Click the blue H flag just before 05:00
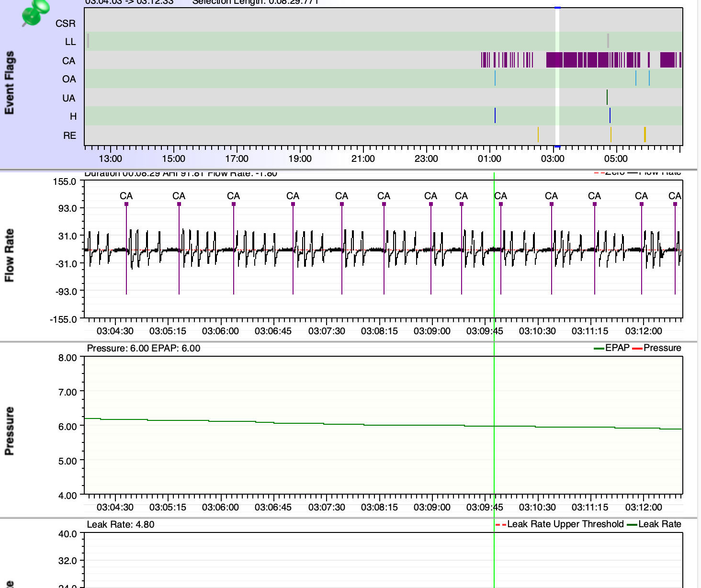 610,115
